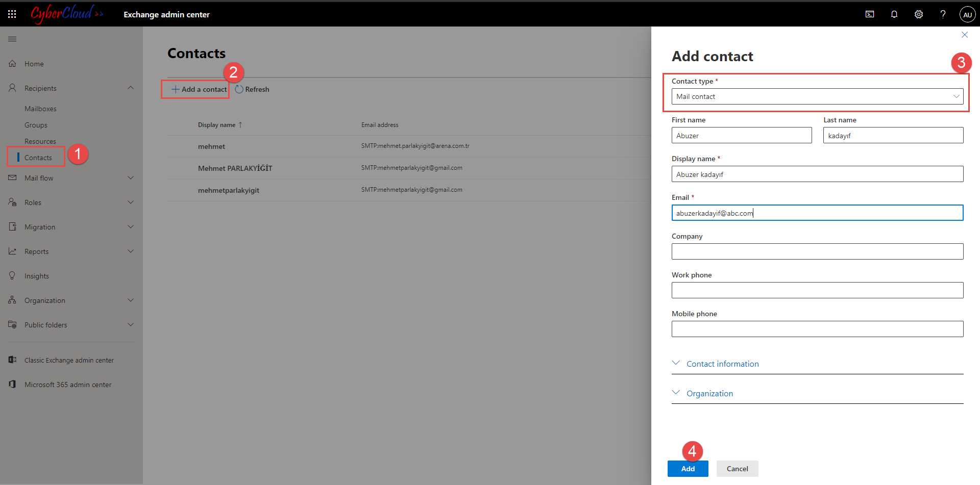Screen dimensions: 980x485
Task: Open the app launcher waffle icon
Action: pos(12,14)
